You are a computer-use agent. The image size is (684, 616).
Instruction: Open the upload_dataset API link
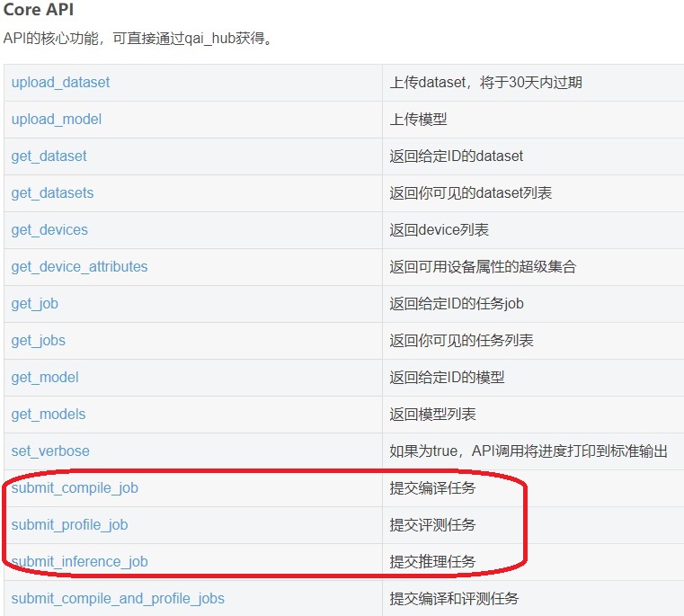click(60, 83)
